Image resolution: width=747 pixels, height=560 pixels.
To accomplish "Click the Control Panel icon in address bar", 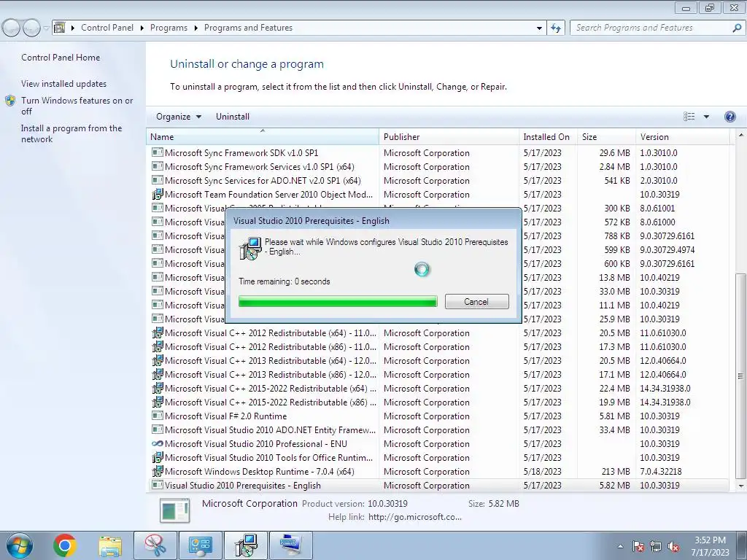I will (x=60, y=28).
